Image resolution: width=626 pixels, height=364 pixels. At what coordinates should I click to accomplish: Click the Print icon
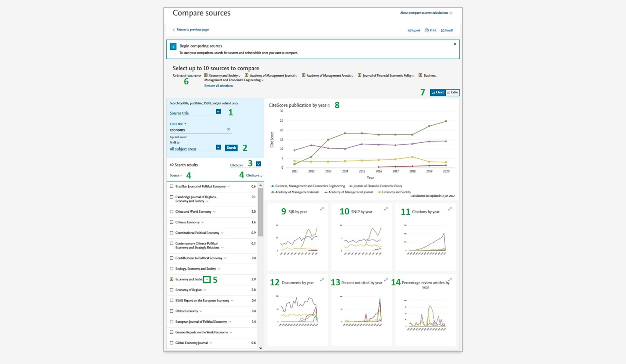click(426, 30)
